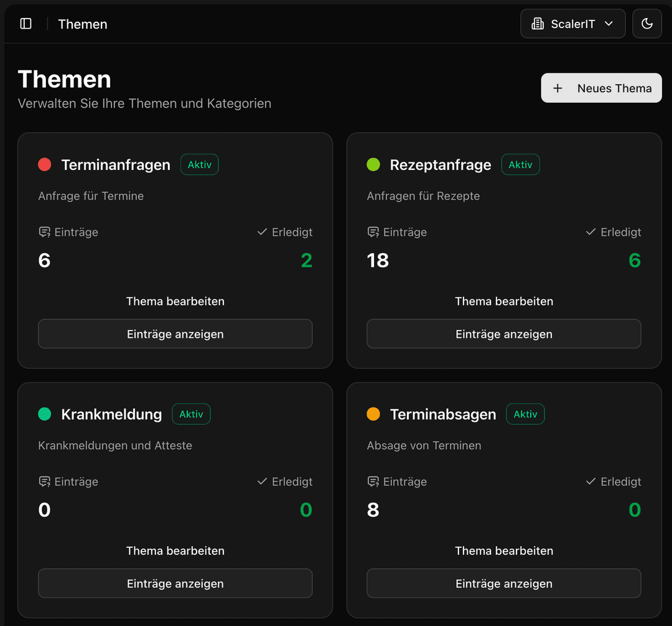Click the Erledigt checkmark in Rezeptanfrage card
The height and width of the screenshot is (626, 672).
(x=590, y=232)
